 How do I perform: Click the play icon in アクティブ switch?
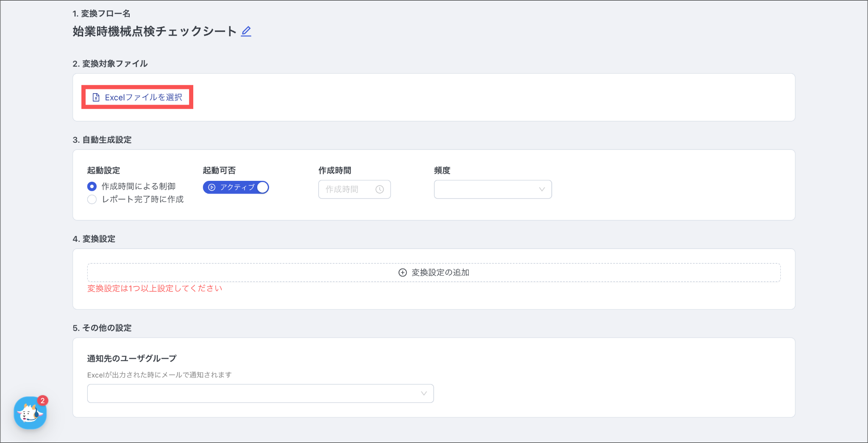[x=212, y=187]
